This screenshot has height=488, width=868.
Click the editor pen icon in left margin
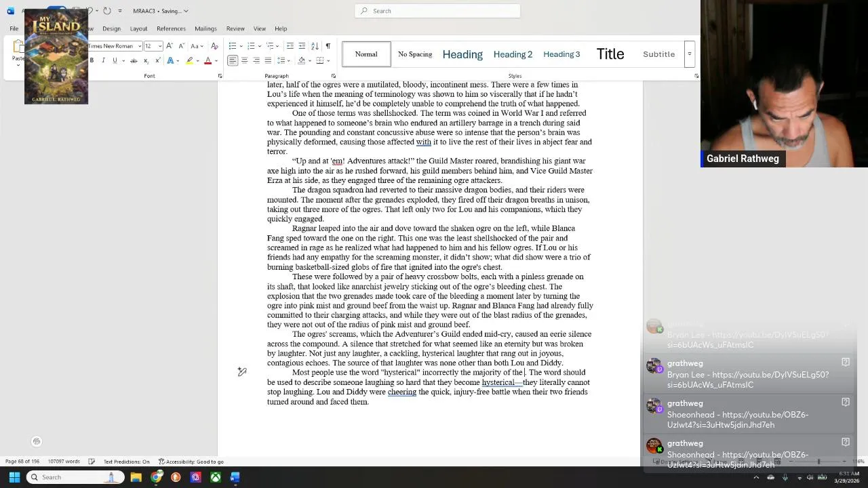click(242, 371)
